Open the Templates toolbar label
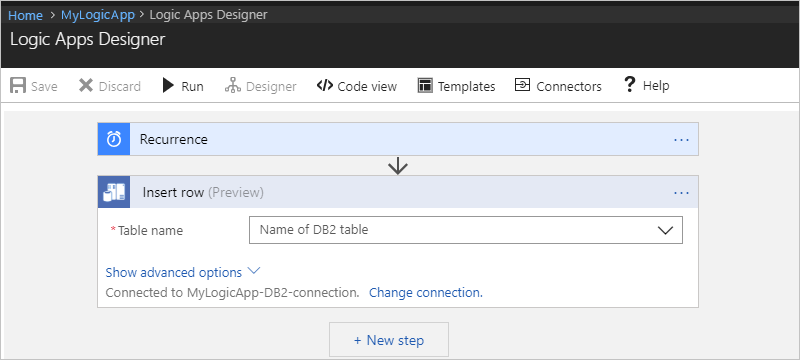The image size is (800, 360). click(x=466, y=87)
